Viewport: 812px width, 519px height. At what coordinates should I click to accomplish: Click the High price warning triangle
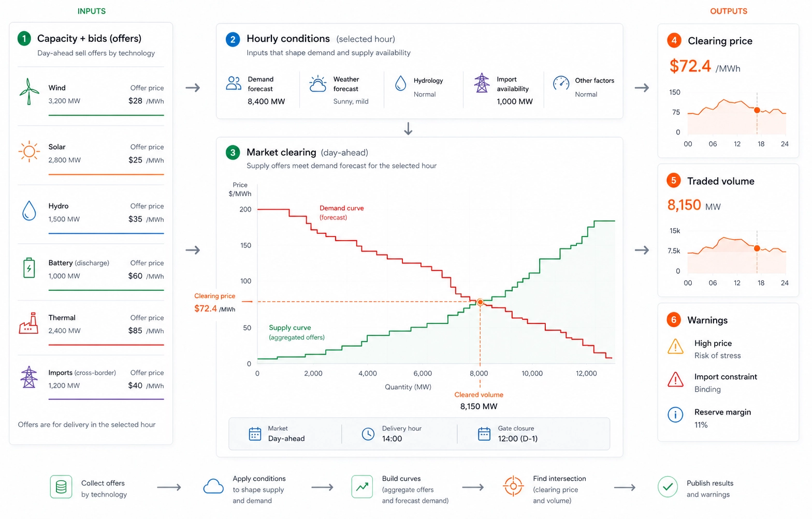[675, 346]
